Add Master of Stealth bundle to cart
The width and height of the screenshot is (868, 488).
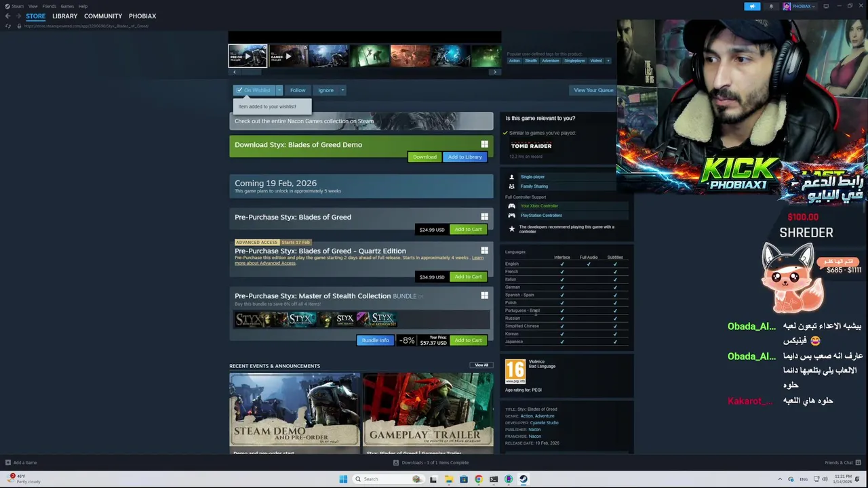[x=468, y=340]
